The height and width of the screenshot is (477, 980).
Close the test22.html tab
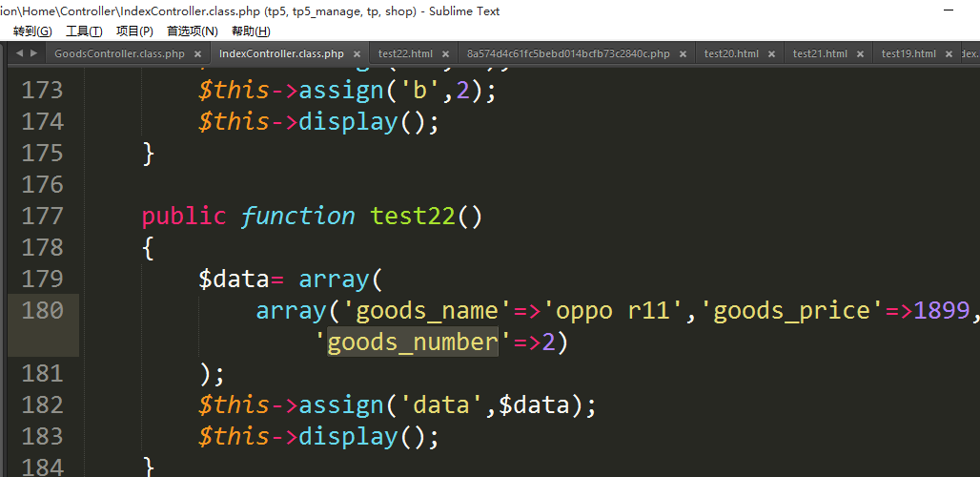(445, 54)
